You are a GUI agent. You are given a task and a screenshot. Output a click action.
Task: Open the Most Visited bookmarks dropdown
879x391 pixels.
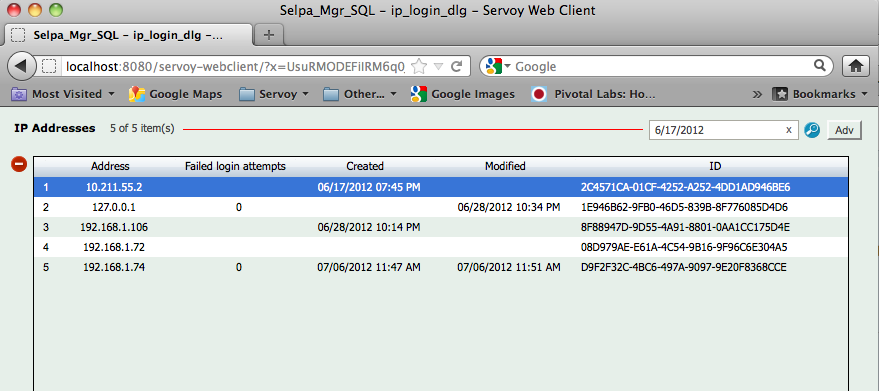(63, 94)
